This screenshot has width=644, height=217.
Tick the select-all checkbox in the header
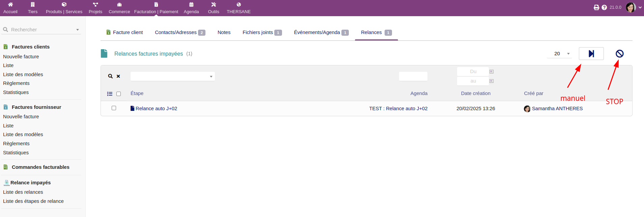coord(118,94)
